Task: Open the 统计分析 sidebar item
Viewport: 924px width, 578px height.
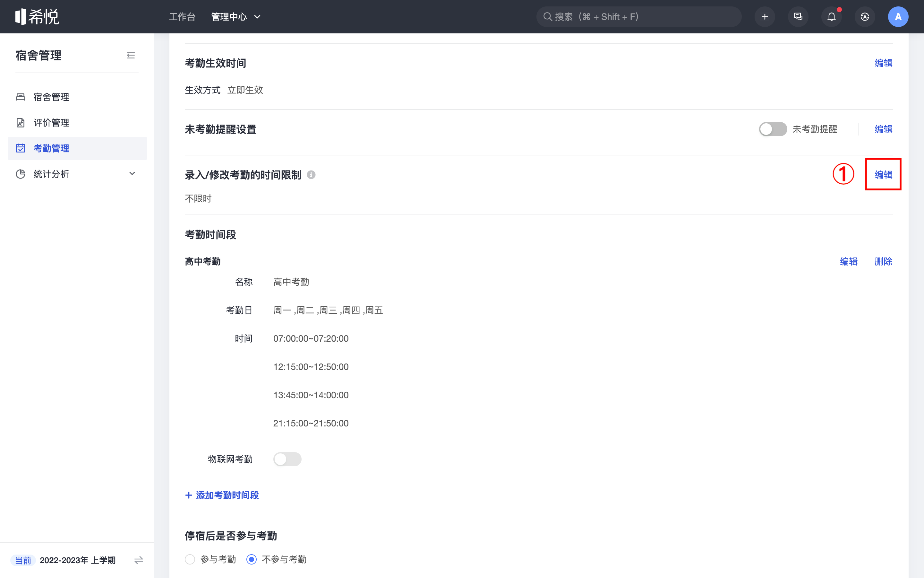Action: coord(77,174)
